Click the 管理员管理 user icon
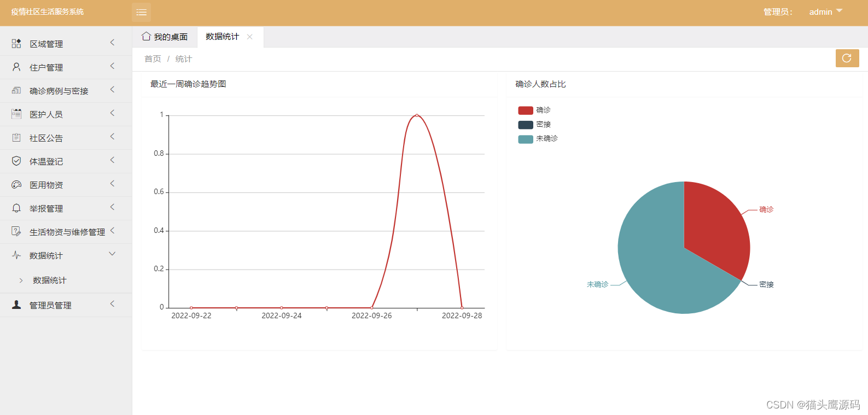The height and width of the screenshot is (415, 868). click(16, 305)
